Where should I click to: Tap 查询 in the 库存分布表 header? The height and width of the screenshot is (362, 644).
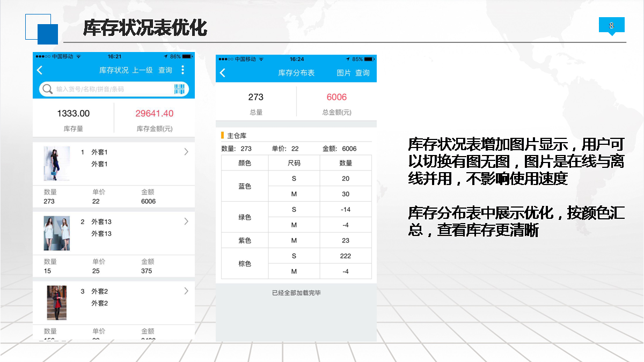[x=363, y=73]
